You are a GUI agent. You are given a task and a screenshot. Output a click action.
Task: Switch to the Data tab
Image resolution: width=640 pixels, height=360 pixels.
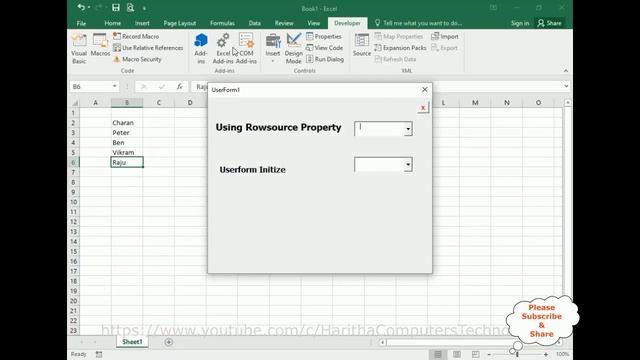[x=255, y=23]
